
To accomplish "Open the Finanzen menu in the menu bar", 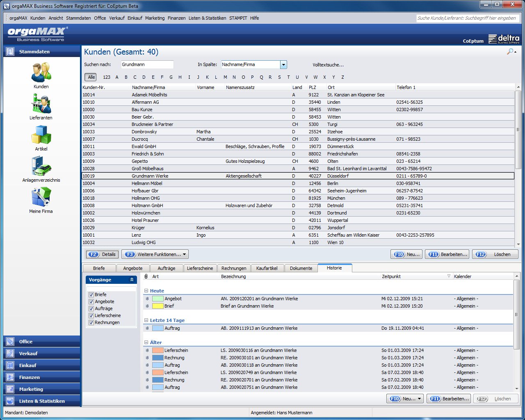I will (176, 18).
